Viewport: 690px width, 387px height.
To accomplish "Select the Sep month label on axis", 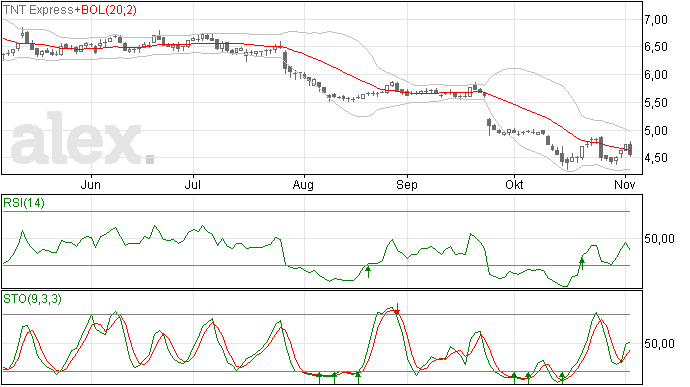I will tap(407, 185).
